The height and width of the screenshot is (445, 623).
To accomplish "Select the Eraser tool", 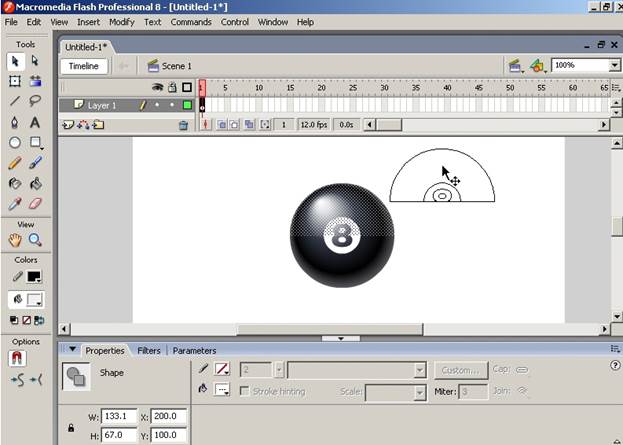I will 35,204.
